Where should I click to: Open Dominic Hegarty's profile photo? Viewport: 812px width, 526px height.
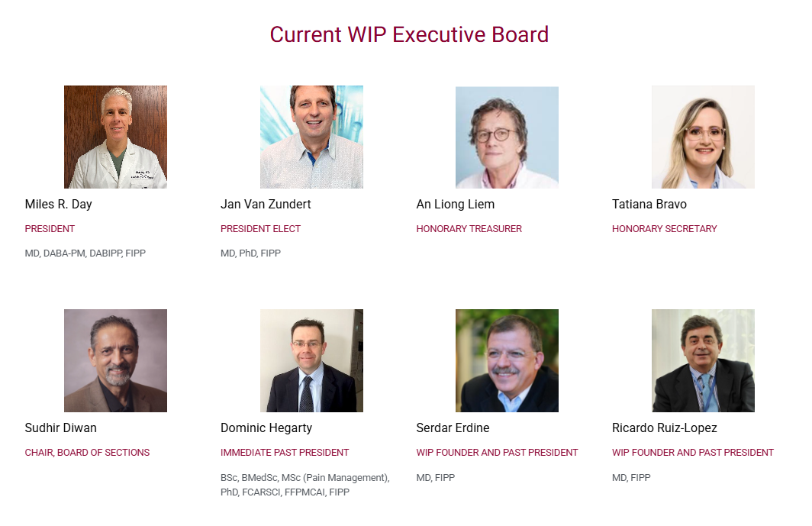[x=311, y=360]
